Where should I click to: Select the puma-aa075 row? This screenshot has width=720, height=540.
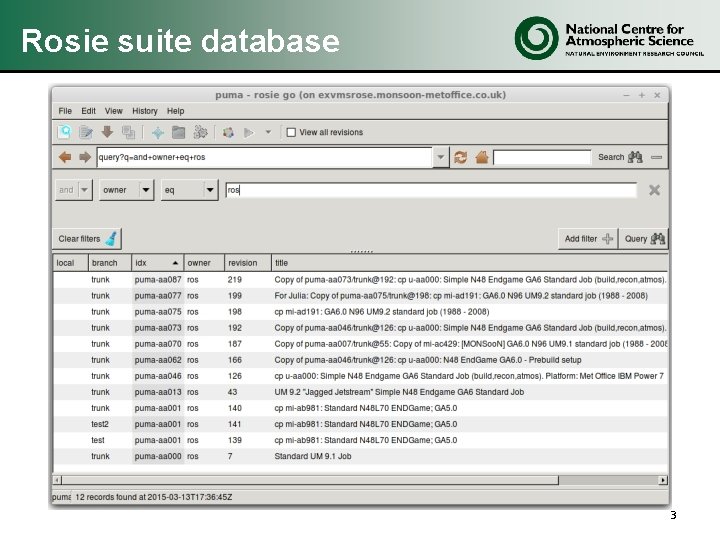tap(360, 312)
